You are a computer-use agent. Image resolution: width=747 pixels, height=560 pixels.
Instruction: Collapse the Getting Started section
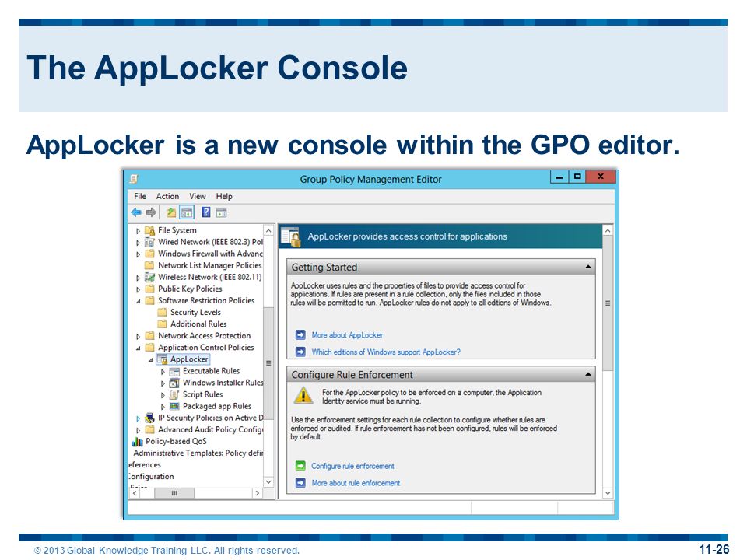point(588,267)
